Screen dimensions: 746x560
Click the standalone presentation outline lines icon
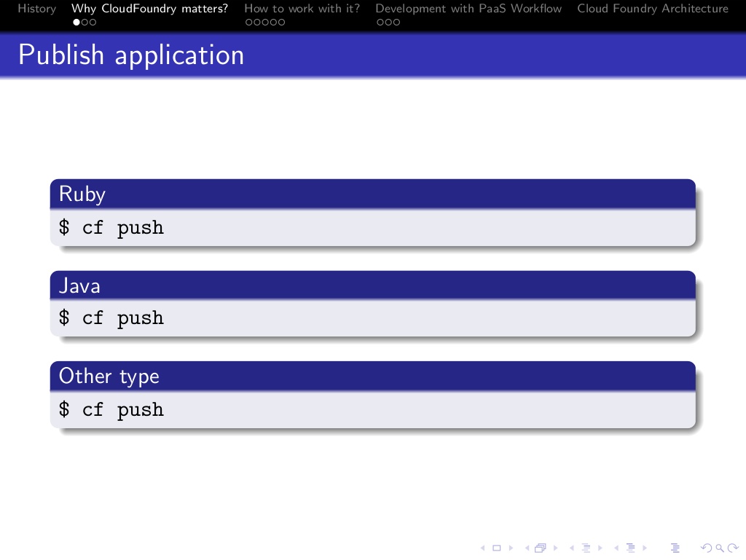click(x=675, y=548)
